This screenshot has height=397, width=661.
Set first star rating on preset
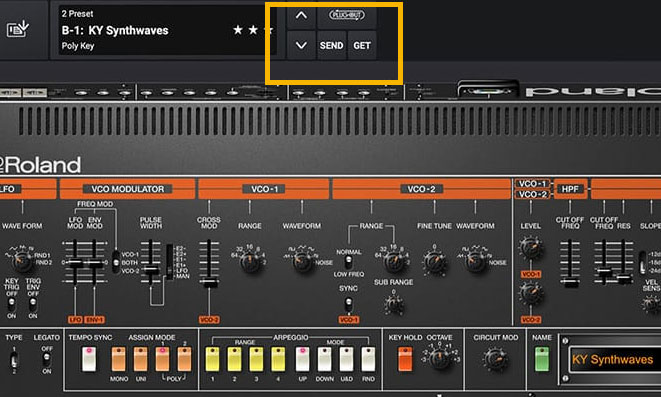tap(238, 30)
